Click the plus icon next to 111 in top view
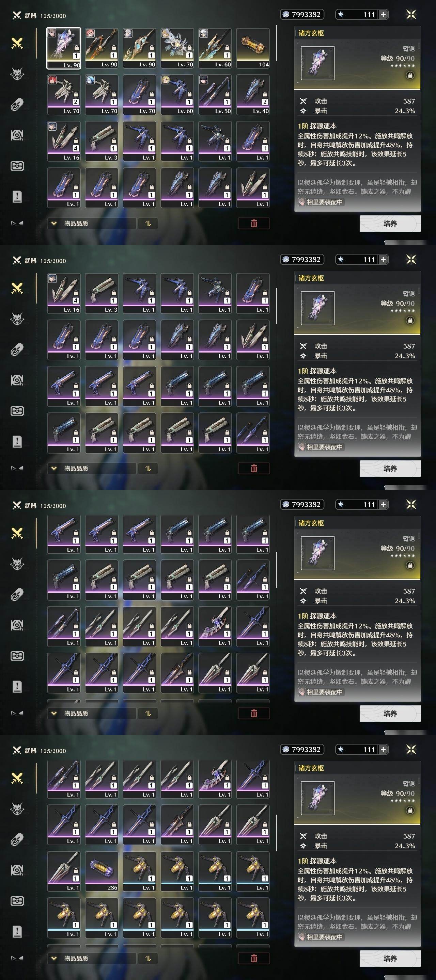436x980 pixels. (383, 14)
